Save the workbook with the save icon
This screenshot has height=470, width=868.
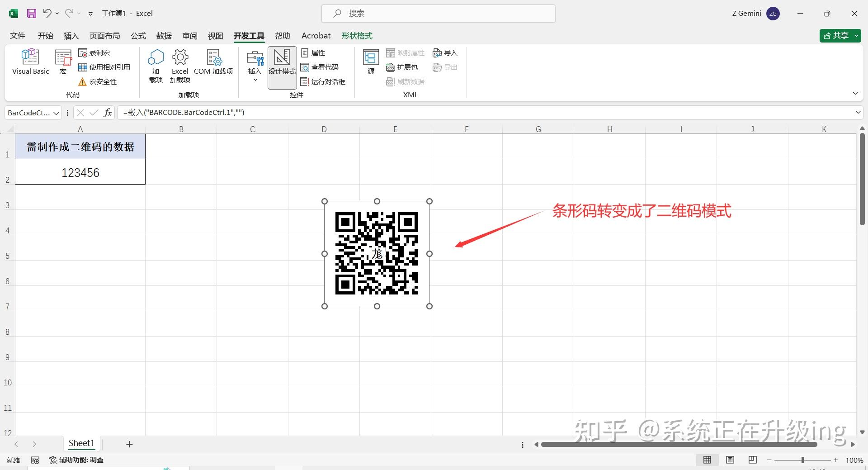(31, 14)
